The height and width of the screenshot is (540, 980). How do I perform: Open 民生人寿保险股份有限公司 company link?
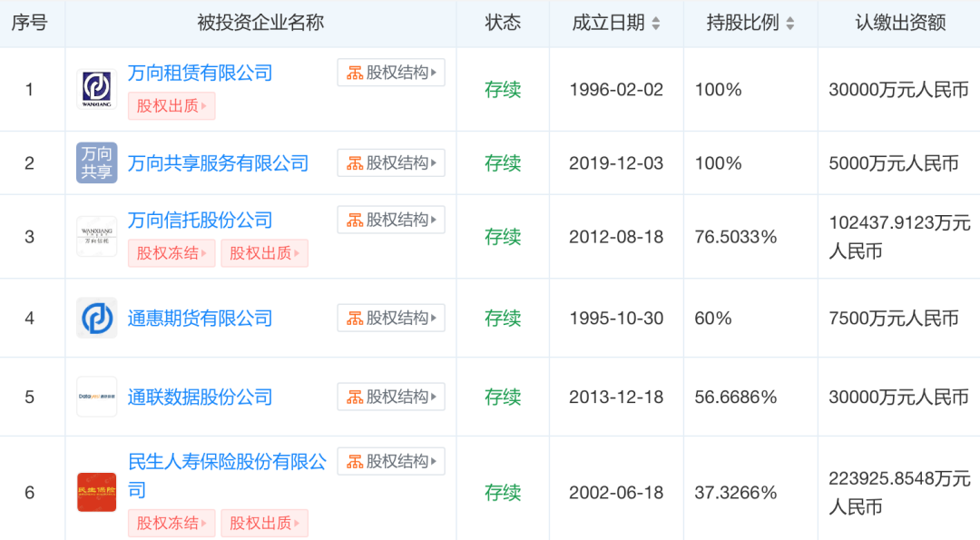pos(227,462)
